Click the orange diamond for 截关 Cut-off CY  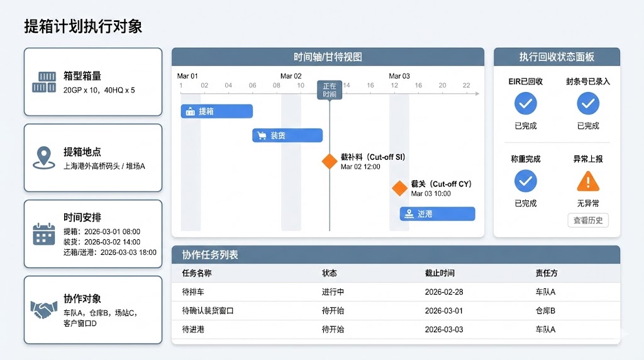399,188
